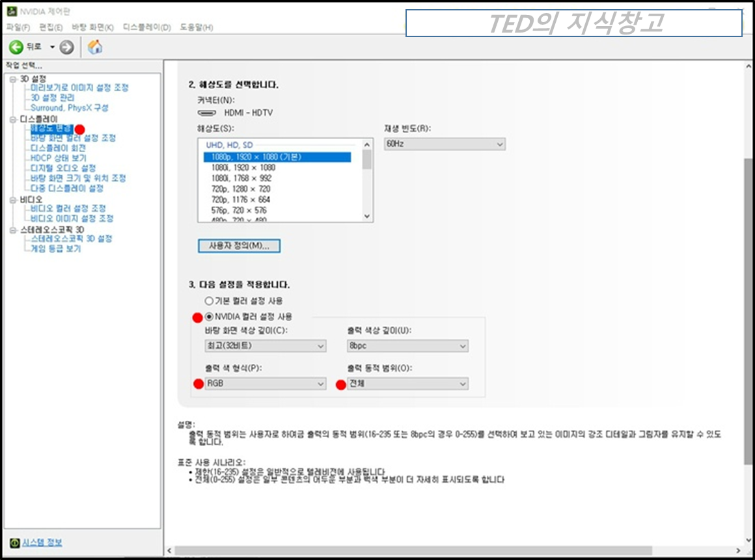
Task: Open Surround, PhysX 구성 page
Action: [x=70, y=108]
